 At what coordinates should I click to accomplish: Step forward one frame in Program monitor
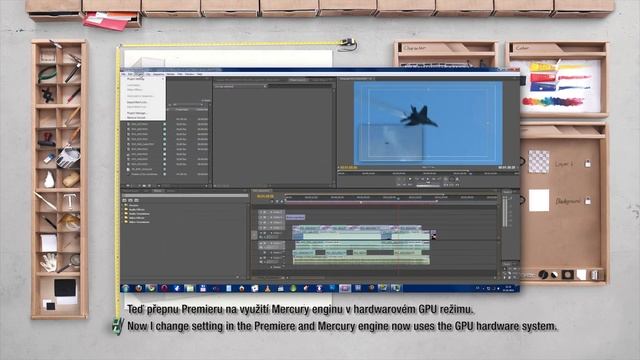click(x=433, y=179)
